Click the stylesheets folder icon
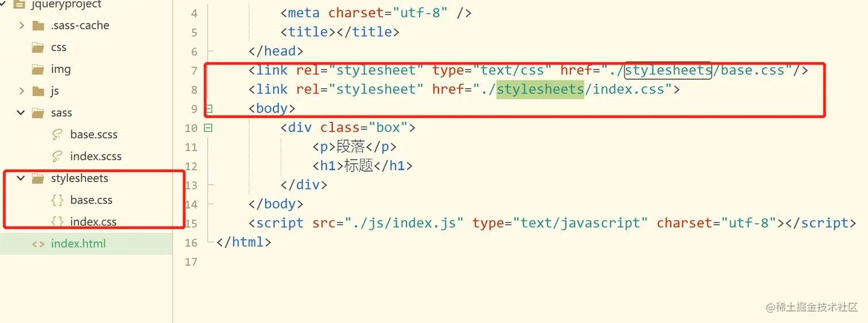 tap(38, 178)
